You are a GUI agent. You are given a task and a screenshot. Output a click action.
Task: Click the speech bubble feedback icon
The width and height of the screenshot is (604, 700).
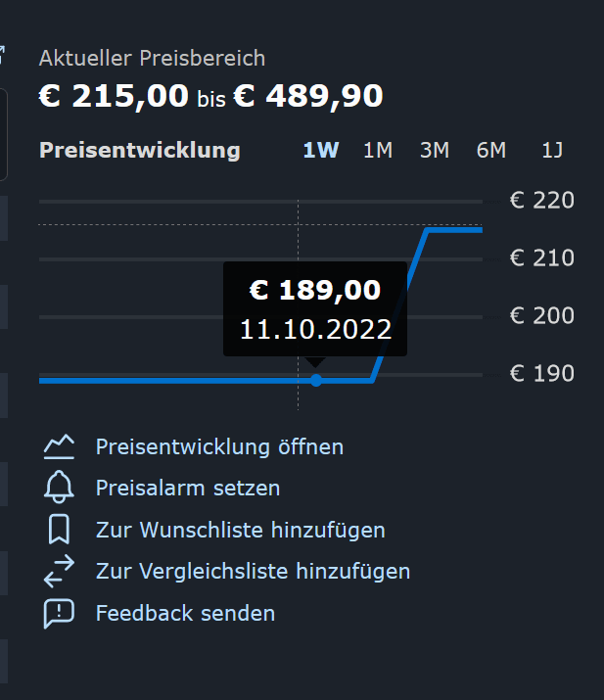point(59,613)
